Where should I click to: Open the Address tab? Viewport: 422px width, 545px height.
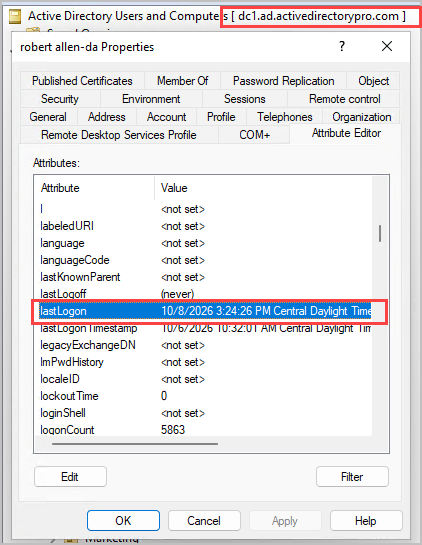point(107,117)
